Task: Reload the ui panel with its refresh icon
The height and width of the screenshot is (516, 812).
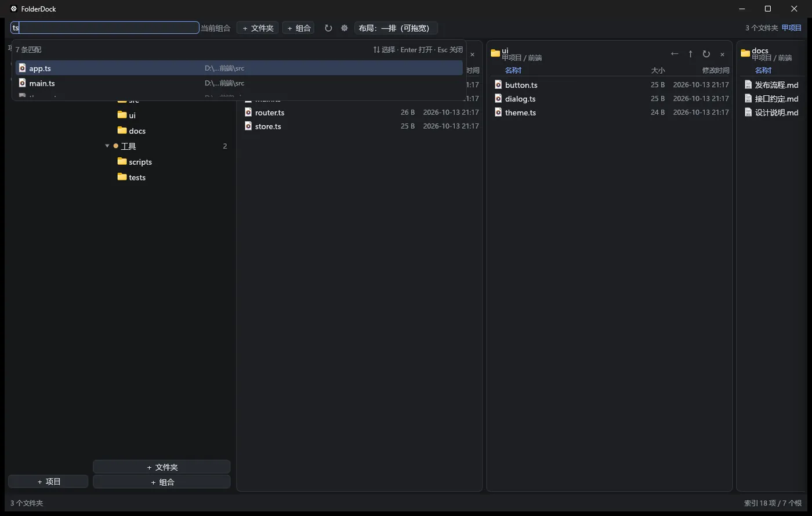Action: click(706, 54)
